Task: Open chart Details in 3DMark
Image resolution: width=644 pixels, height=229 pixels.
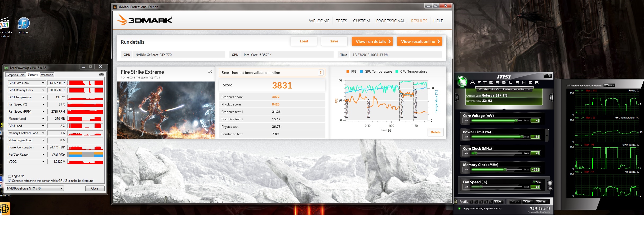Action: 436,132
